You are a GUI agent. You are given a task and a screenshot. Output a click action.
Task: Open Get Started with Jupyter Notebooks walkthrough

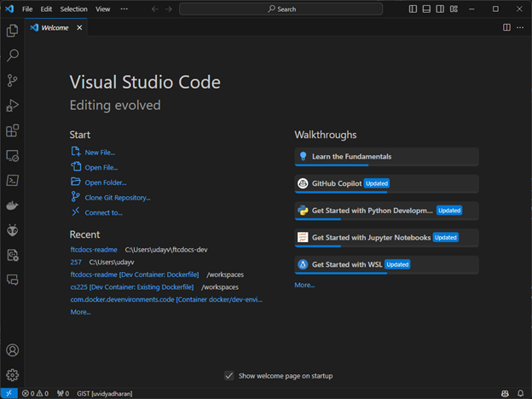pos(386,238)
